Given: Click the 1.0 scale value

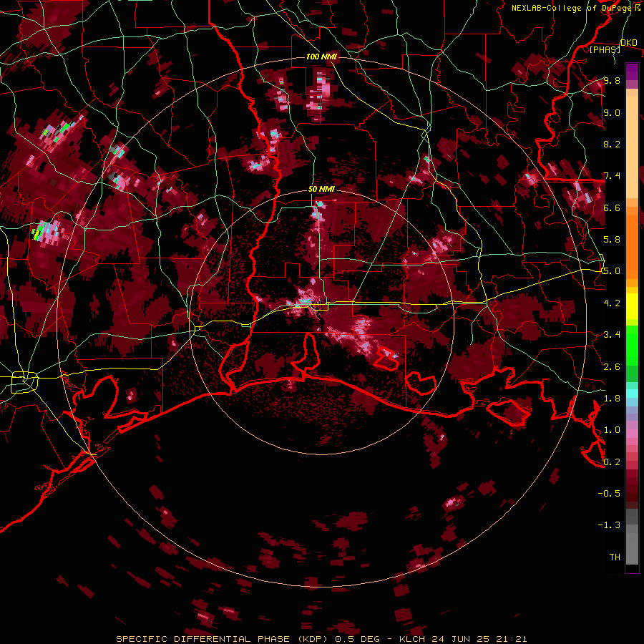Looking at the screenshot, I should pyautogui.click(x=612, y=430).
